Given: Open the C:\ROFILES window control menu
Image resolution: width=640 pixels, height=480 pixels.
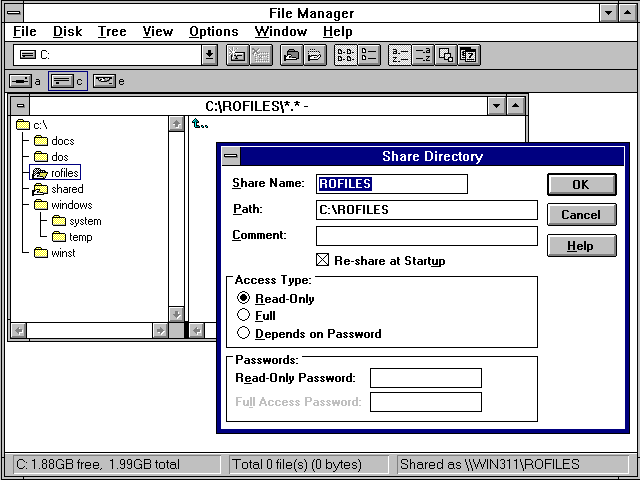Looking at the screenshot, I should click(x=20, y=106).
